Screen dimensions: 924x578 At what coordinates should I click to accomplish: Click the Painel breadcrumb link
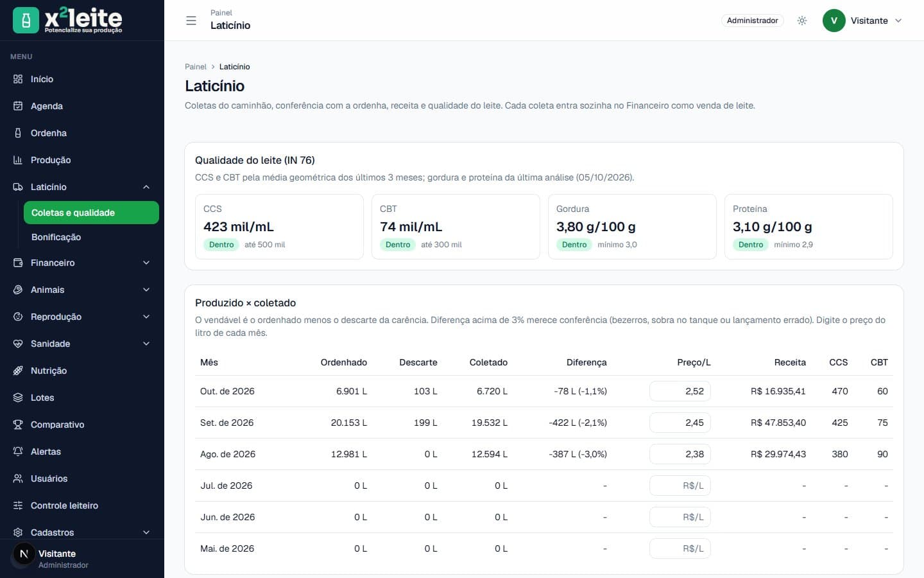196,67
